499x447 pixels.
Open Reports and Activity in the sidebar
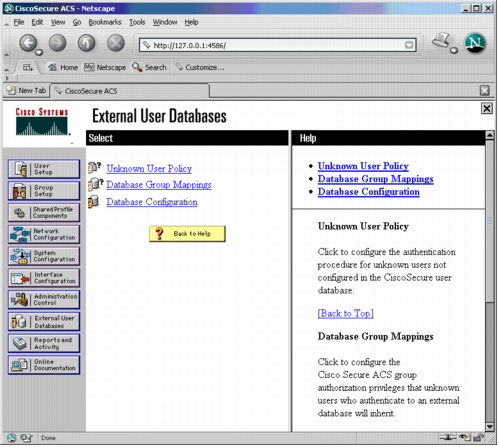44,344
